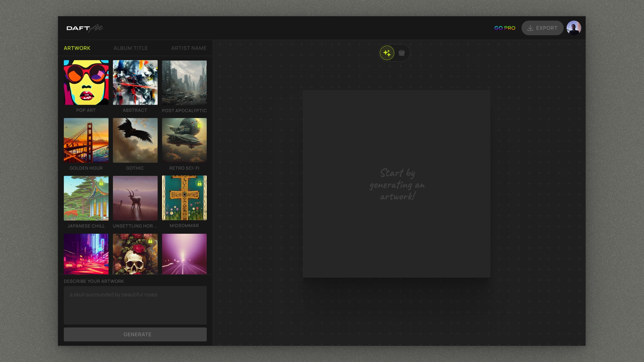Switch to the Album Title tab
The image size is (644, 362).
point(131,48)
